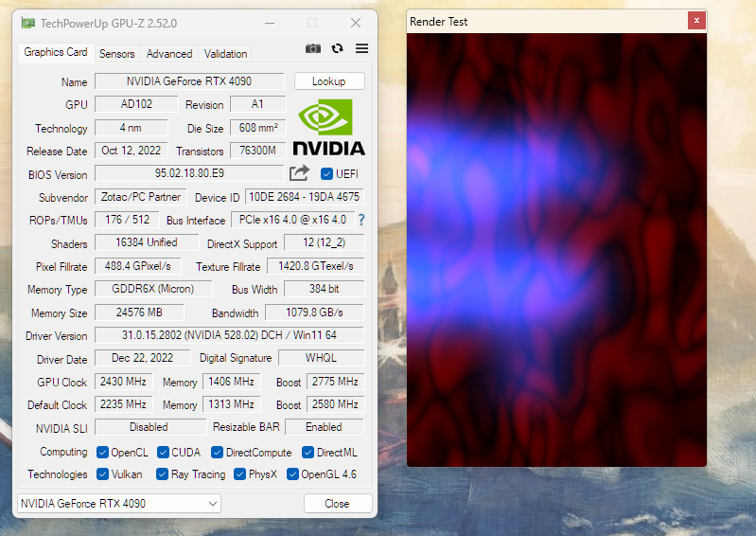Screen dimensions: 756x536
Task: Click the default Boost 2580 MHz field
Action: pyautogui.click(x=336, y=404)
